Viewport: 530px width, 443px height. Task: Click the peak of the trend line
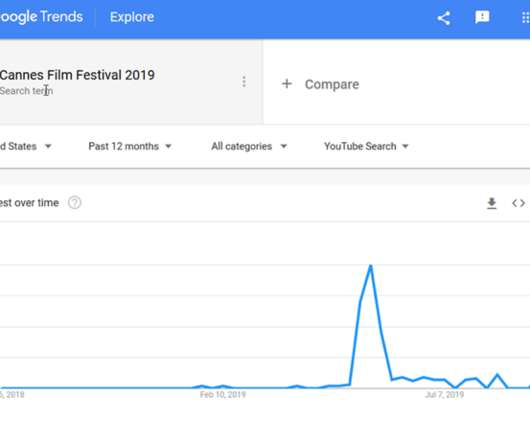tap(370, 266)
